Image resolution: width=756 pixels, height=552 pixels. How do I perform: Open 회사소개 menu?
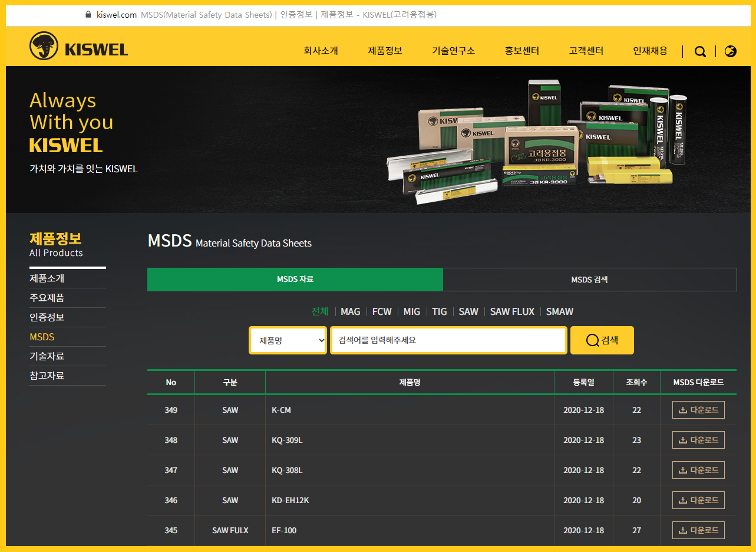pyautogui.click(x=321, y=51)
